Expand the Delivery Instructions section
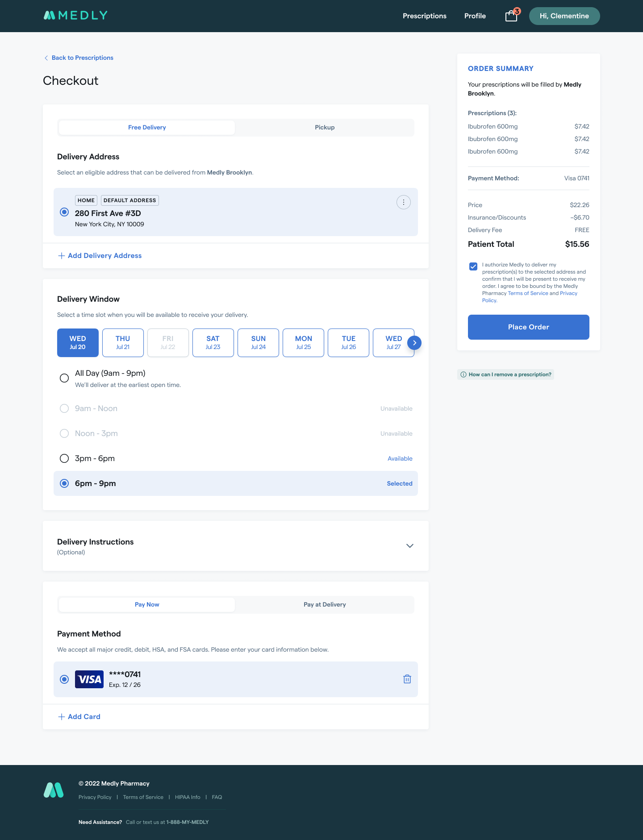This screenshot has height=840, width=643. coord(409,545)
